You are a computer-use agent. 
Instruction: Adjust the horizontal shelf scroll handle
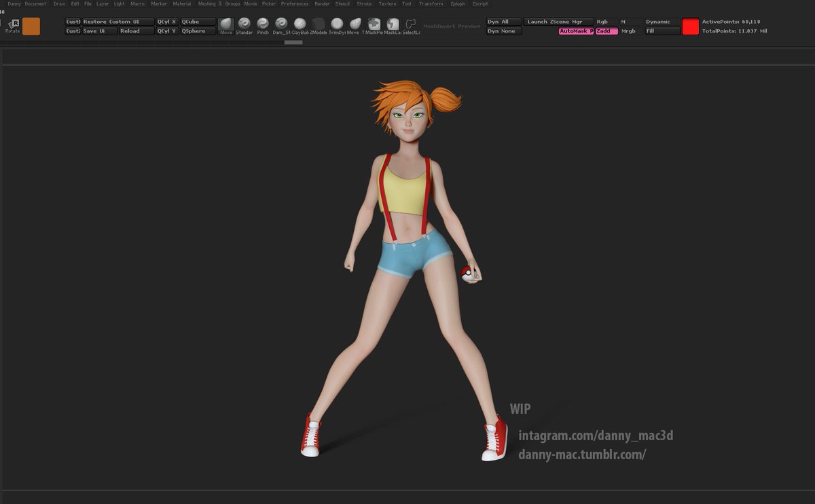tap(293, 42)
